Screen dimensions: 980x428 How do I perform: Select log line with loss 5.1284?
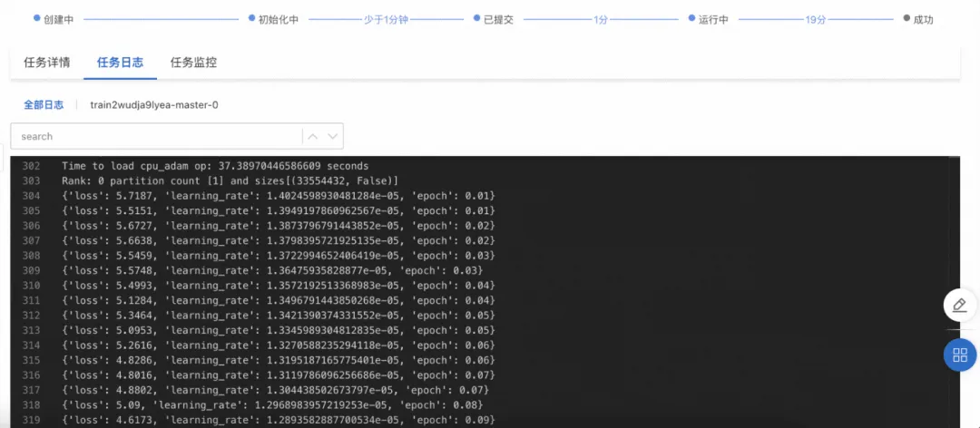click(279, 300)
